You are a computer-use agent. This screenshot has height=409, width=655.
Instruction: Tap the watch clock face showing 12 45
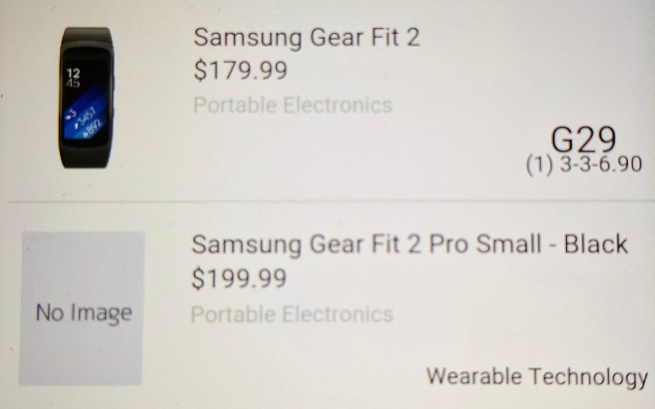click(74, 78)
